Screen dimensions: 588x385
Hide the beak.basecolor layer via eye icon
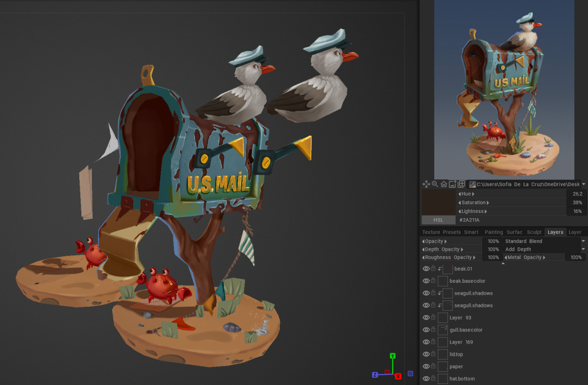426,281
